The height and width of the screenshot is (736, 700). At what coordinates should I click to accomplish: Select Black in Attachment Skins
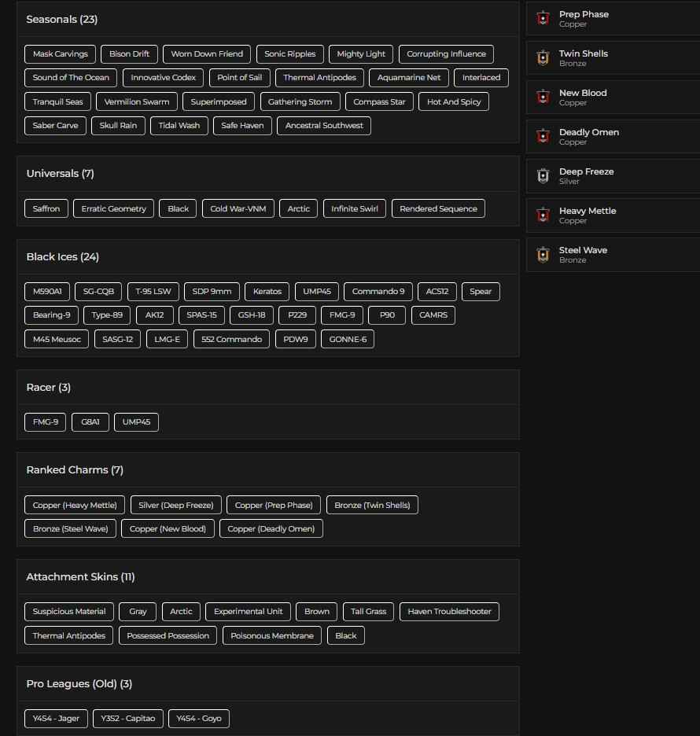345,635
